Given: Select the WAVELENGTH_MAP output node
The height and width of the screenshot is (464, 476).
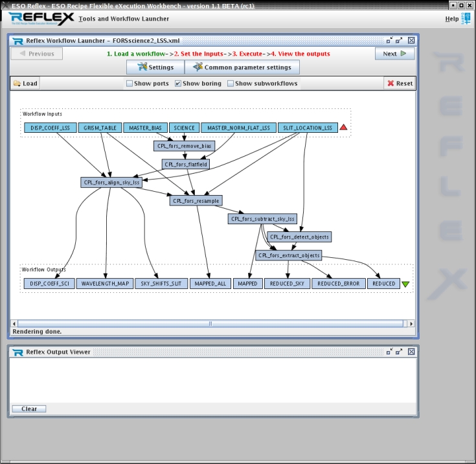Looking at the screenshot, I should (x=105, y=283).
